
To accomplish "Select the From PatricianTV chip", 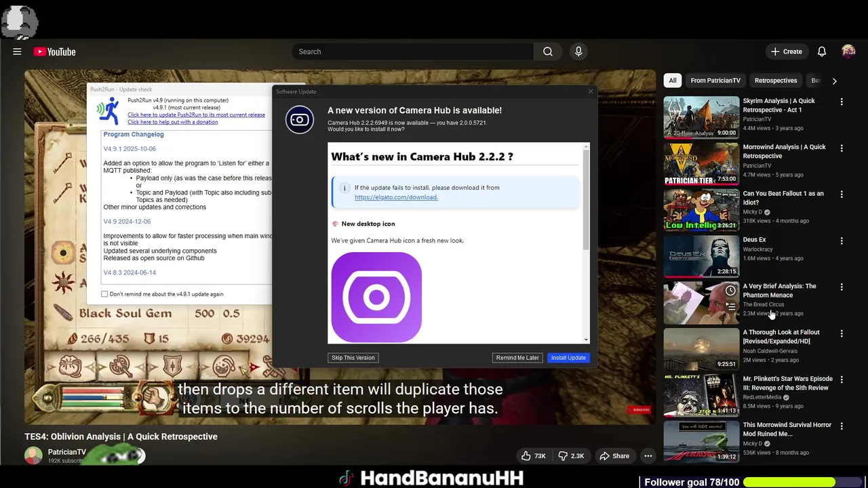I will (x=715, y=81).
